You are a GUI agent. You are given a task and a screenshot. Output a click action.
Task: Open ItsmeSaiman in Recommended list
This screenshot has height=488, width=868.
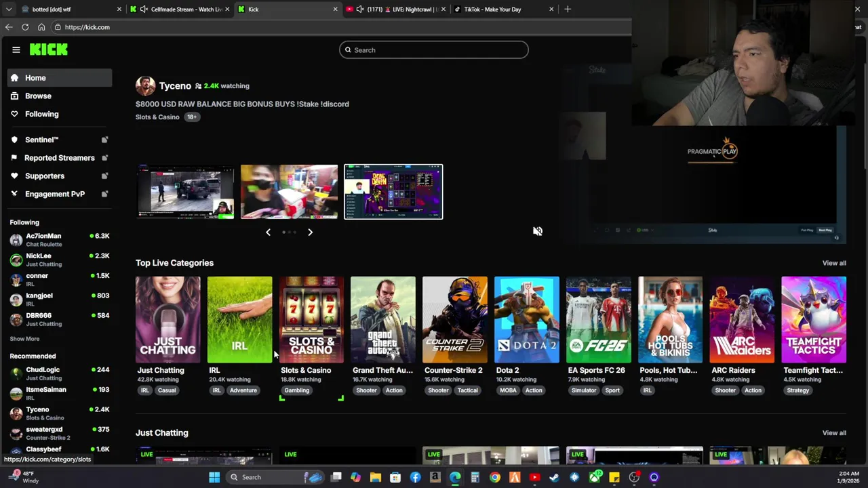point(60,393)
